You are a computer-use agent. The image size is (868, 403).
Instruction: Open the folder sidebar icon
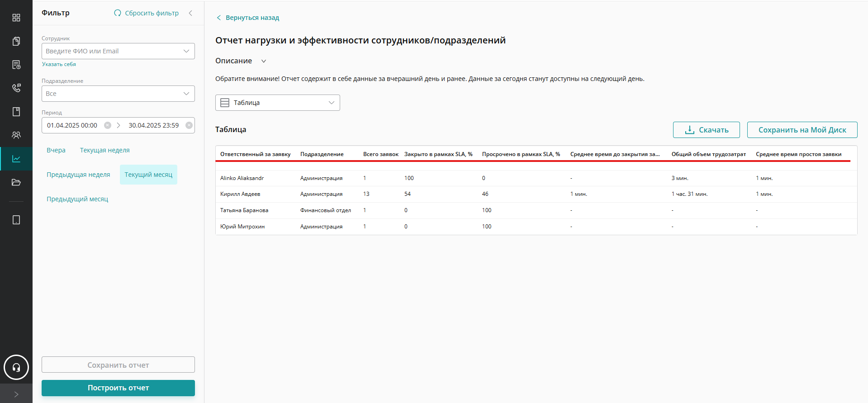click(16, 182)
